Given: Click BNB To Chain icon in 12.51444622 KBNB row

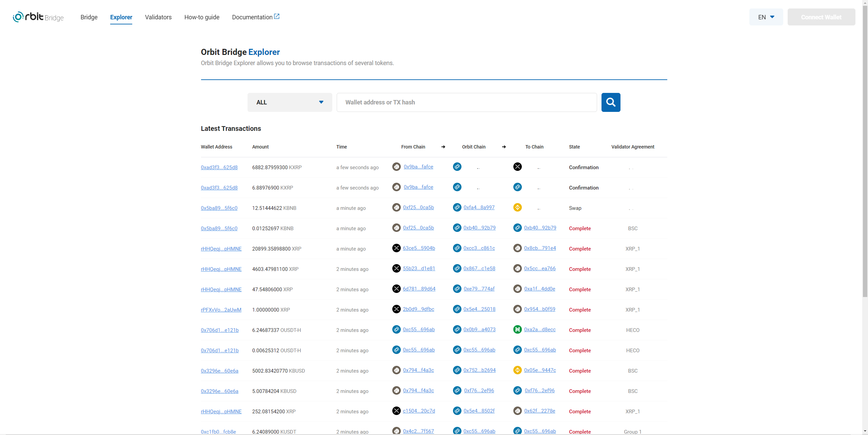Looking at the screenshot, I should [517, 207].
